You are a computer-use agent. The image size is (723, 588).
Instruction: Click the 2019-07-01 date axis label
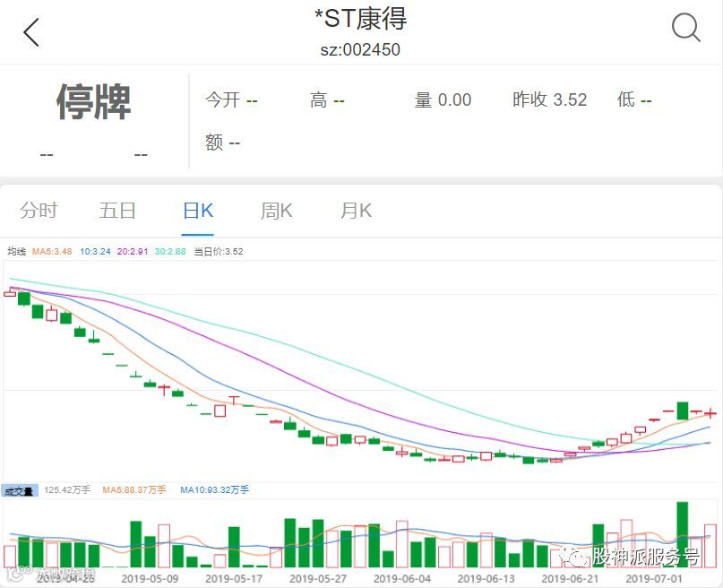pos(654,578)
